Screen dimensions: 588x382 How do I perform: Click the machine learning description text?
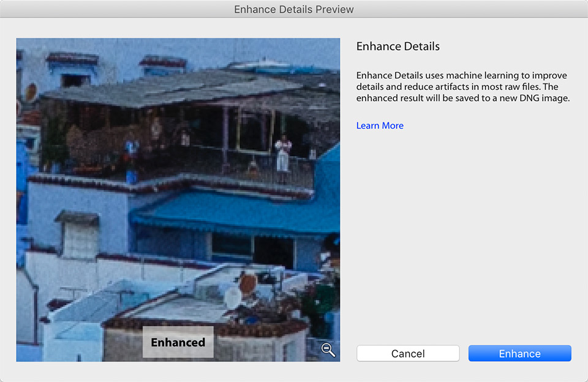click(x=463, y=86)
